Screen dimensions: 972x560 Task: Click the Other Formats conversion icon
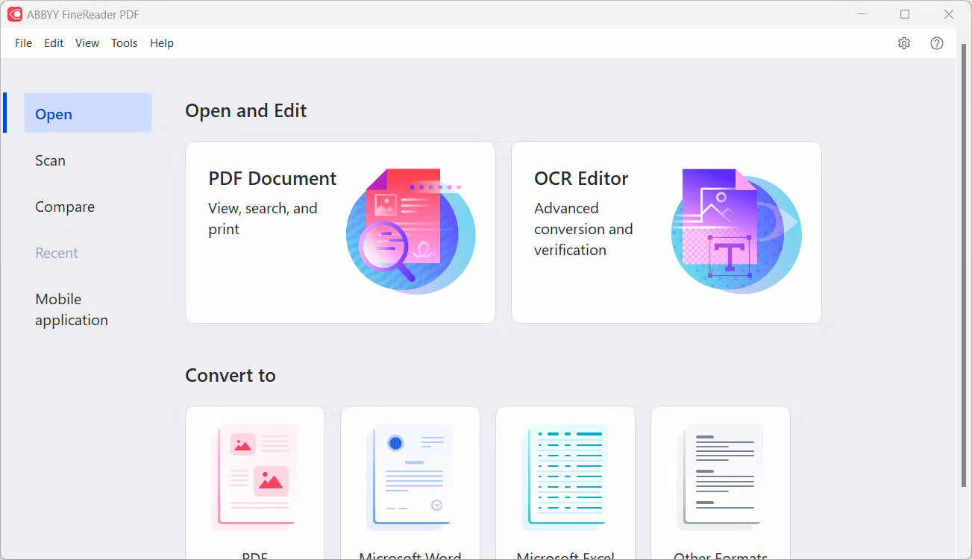click(x=721, y=477)
